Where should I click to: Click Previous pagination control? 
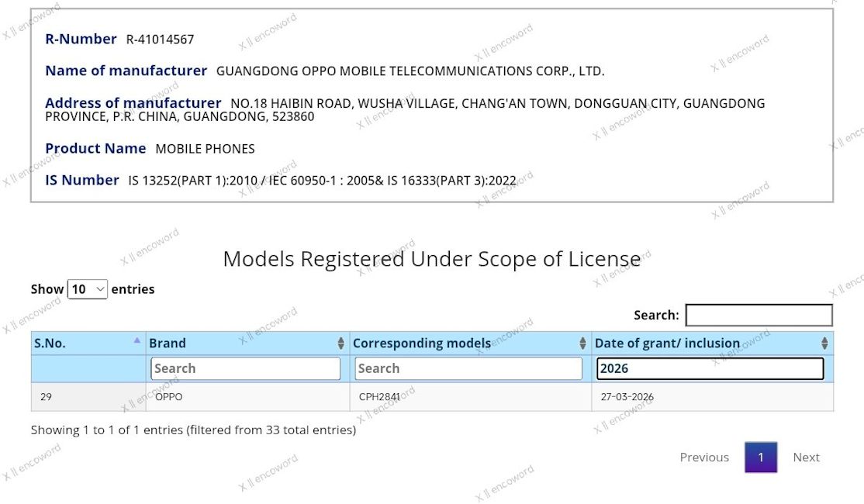(x=703, y=457)
